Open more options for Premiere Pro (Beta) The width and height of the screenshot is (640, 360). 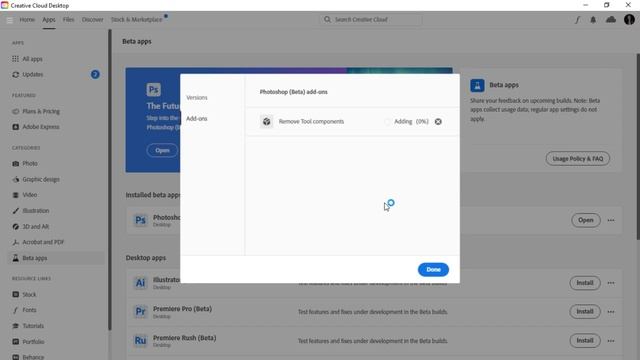[611, 311]
